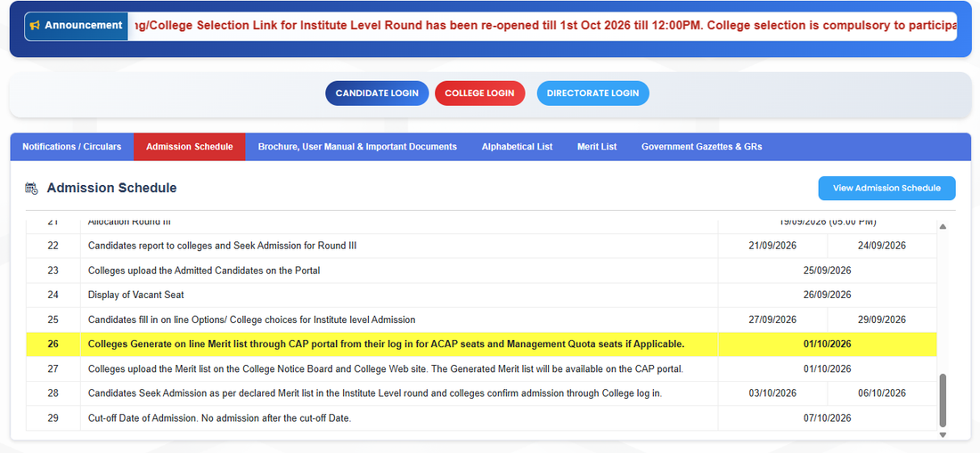
Task: Open the Candidate Login page
Action: tap(377, 93)
